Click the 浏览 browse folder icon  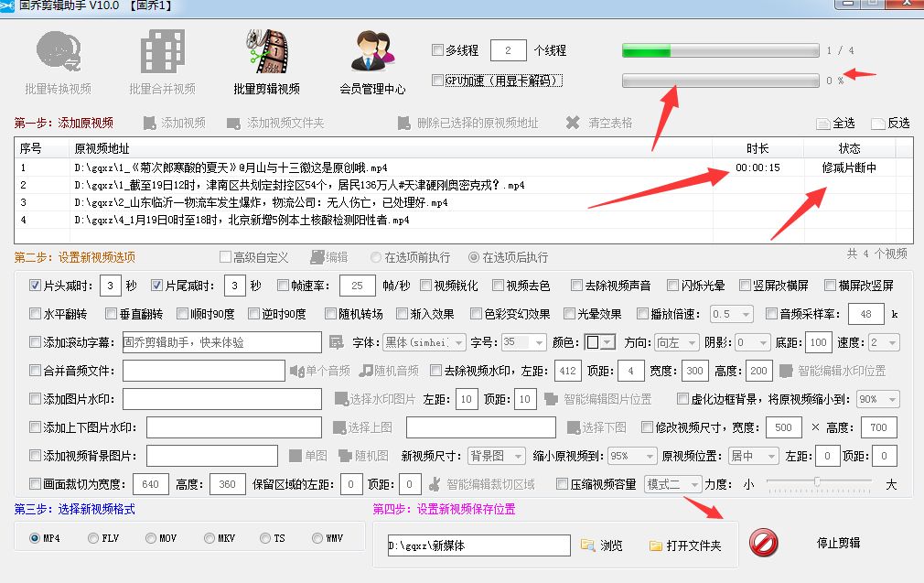[x=587, y=545]
